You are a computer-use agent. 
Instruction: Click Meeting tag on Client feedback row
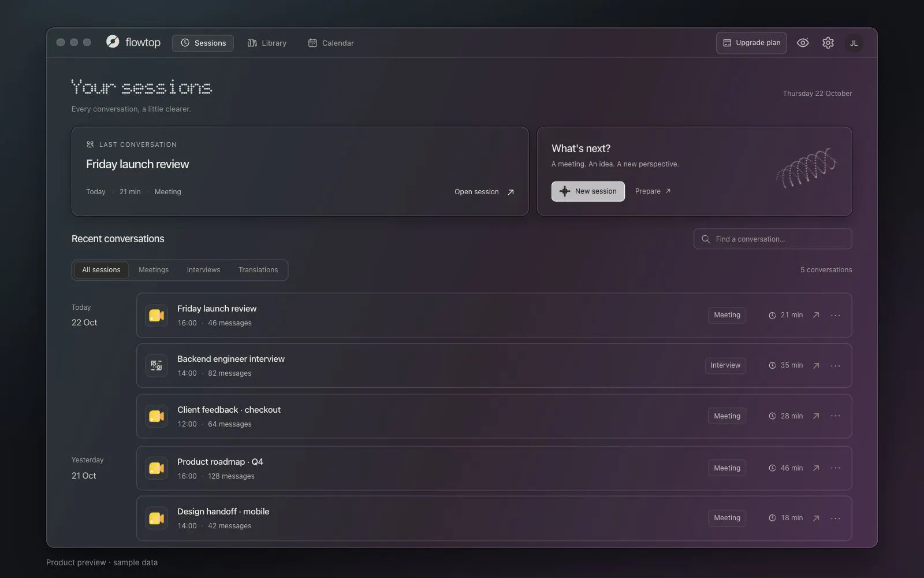(727, 416)
